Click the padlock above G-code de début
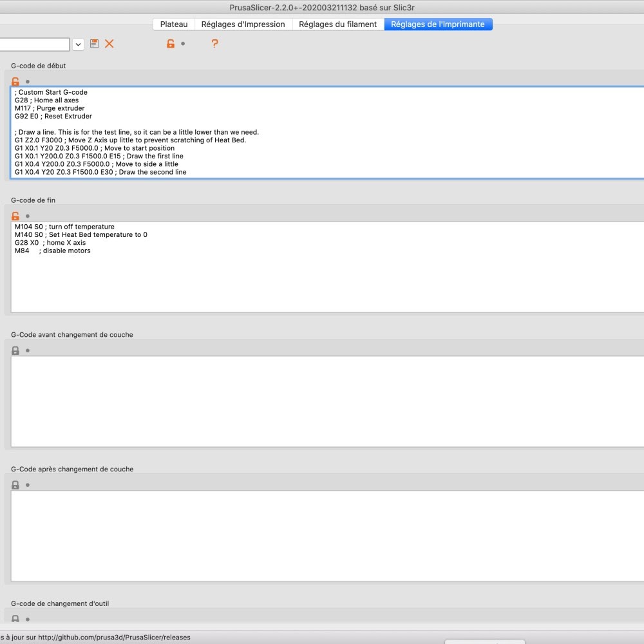This screenshot has width=644, height=644. pyautogui.click(x=15, y=81)
